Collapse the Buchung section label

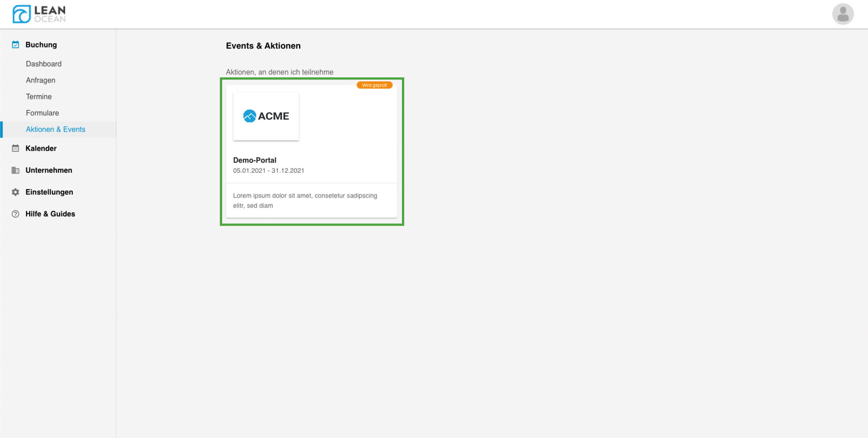[x=41, y=45]
